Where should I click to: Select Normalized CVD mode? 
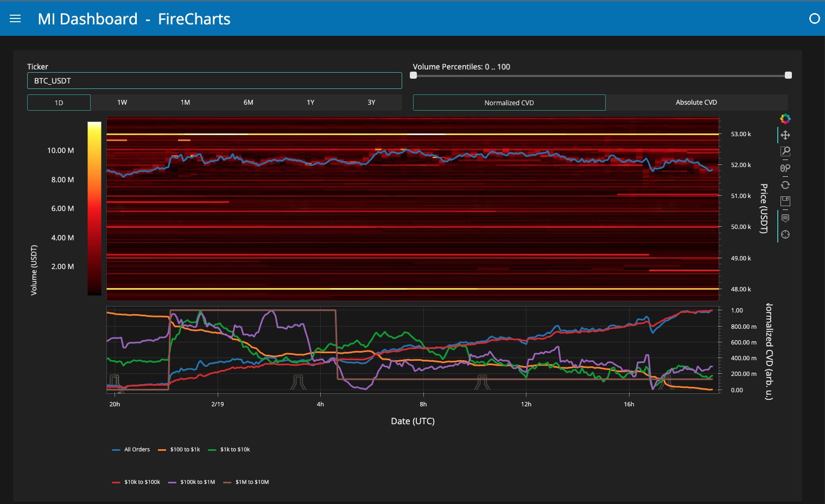[509, 103]
